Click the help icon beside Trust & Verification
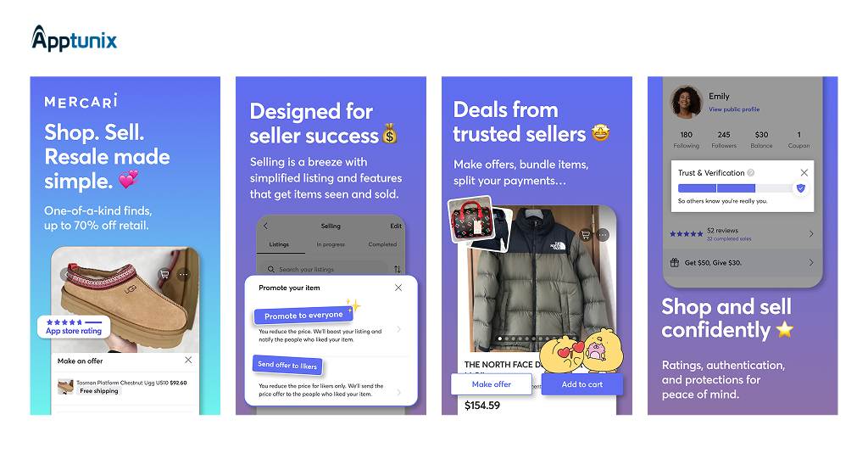The image size is (868, 470). [x=751, y=173]
